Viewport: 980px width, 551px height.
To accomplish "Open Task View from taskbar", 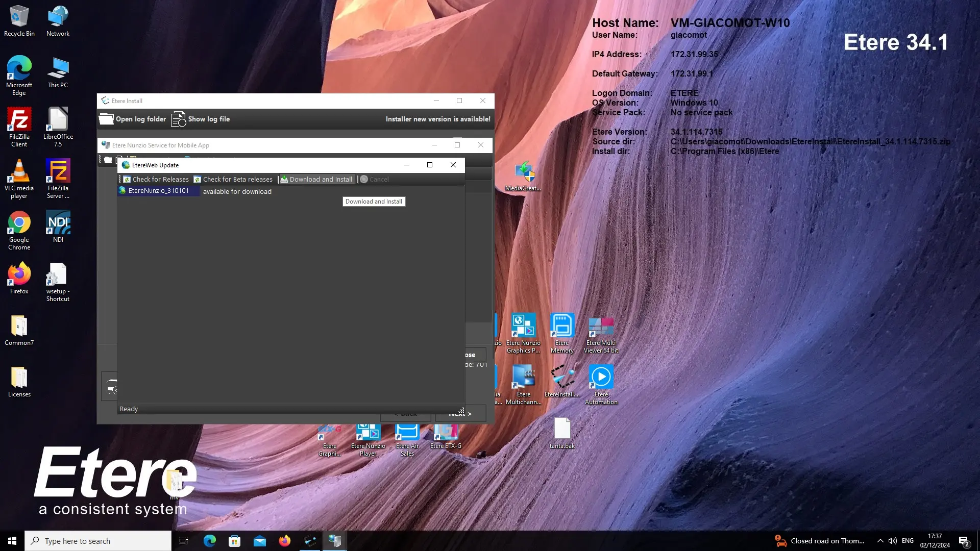I will click(x=184, y=541).
